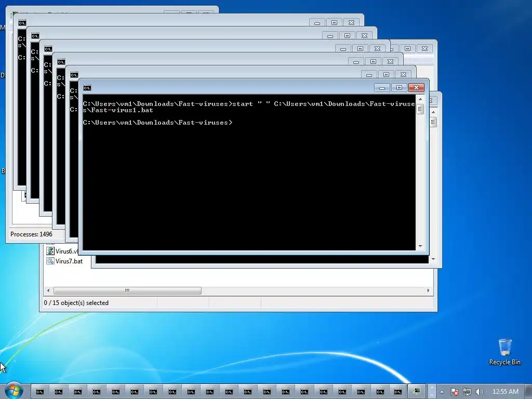This screenshot has height=399, width=532.
Task: Open Action Center flag with red X
Action: 454,392
